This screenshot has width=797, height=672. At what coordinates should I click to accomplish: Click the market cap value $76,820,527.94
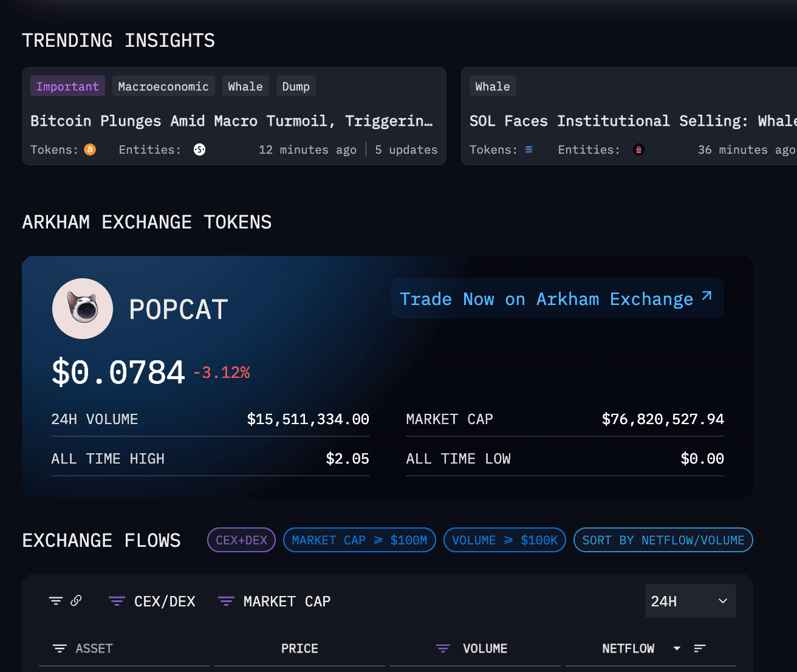pyautogui.click(x=663, y=419)
